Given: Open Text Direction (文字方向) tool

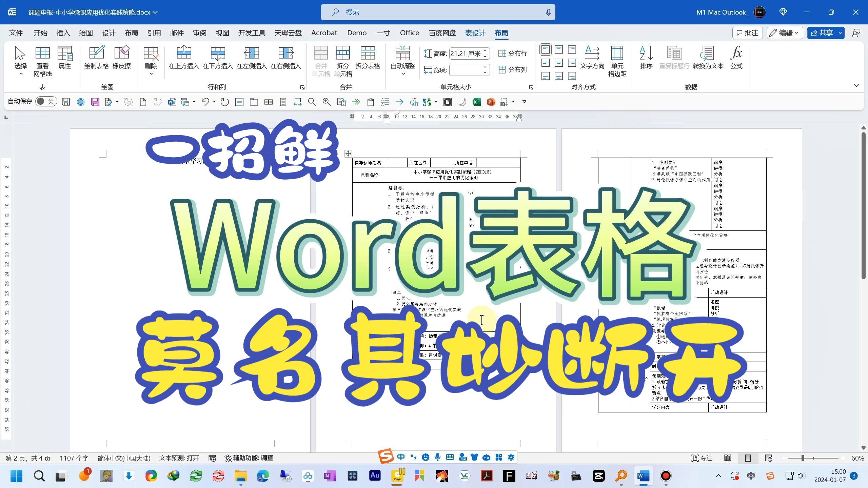Looking at the screenshot, I should 592,58.
